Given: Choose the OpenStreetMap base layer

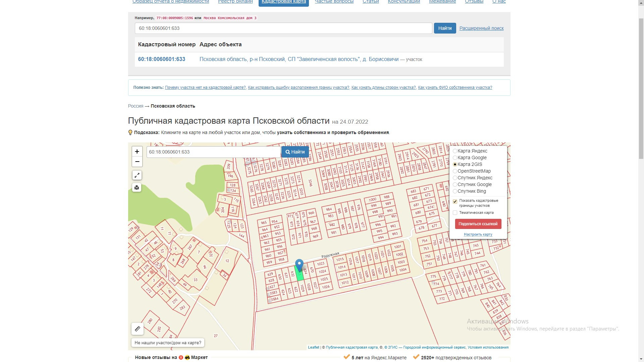Looking at the screenshot, I should pos(455,171).
